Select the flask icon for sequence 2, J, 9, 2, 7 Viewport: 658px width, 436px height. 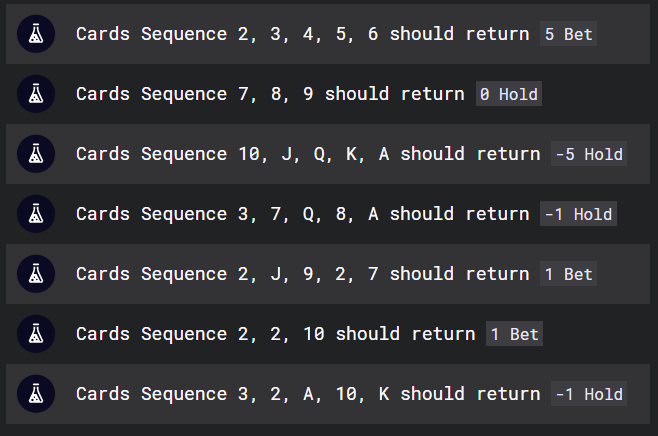[x=36, y=274]
